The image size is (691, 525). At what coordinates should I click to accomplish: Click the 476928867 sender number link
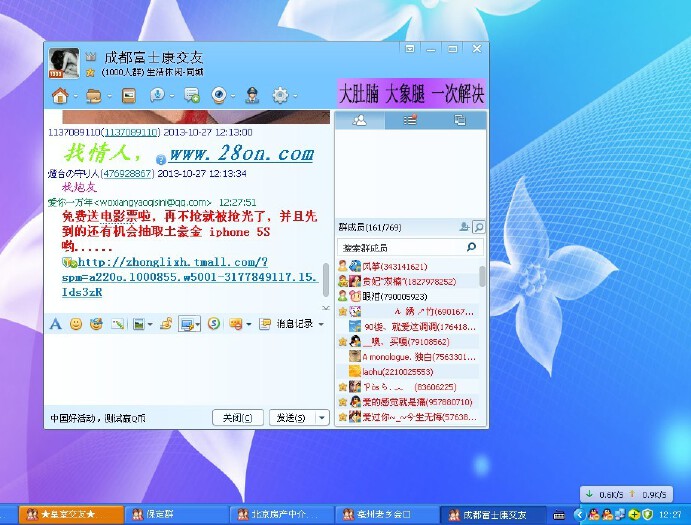[127, 174]
